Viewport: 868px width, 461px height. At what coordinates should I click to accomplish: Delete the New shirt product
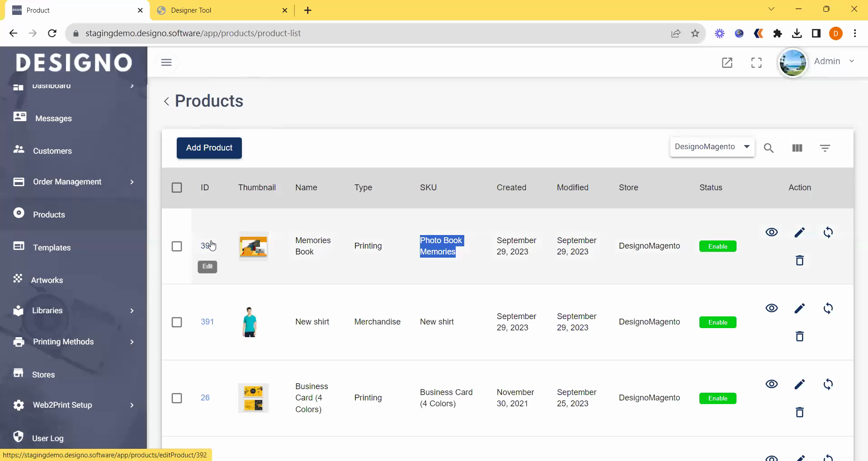coord(799,336)
